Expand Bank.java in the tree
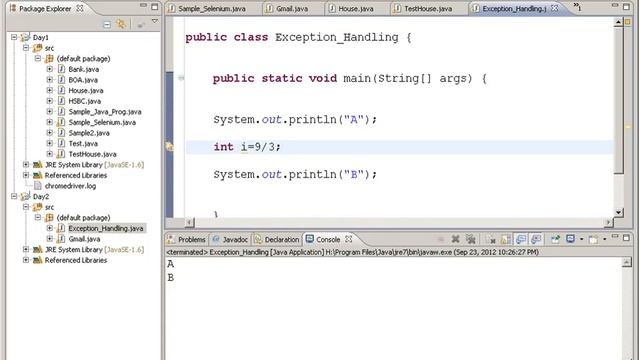The height and width of the screenshot is (360, 640). tap(50, 69)
